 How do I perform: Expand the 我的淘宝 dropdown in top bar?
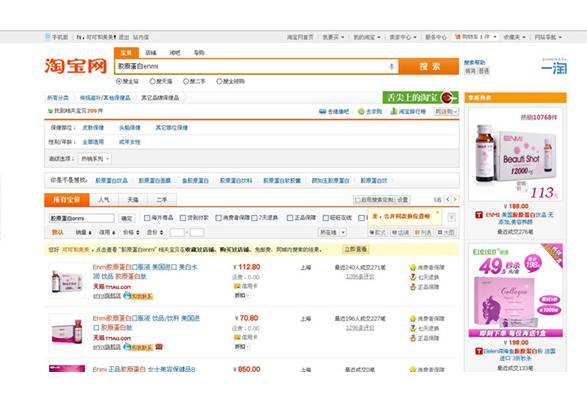tap(367, 37)
